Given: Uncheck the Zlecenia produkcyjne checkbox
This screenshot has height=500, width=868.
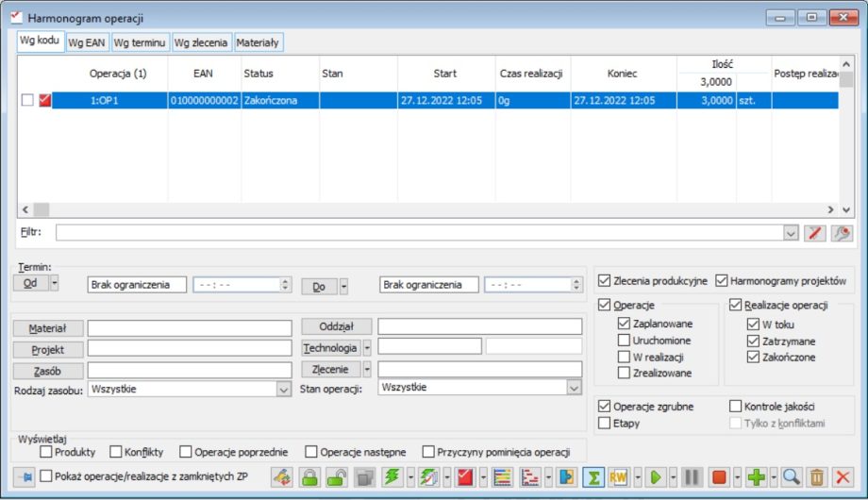Looking at the screenshot, I should (605, 280).
